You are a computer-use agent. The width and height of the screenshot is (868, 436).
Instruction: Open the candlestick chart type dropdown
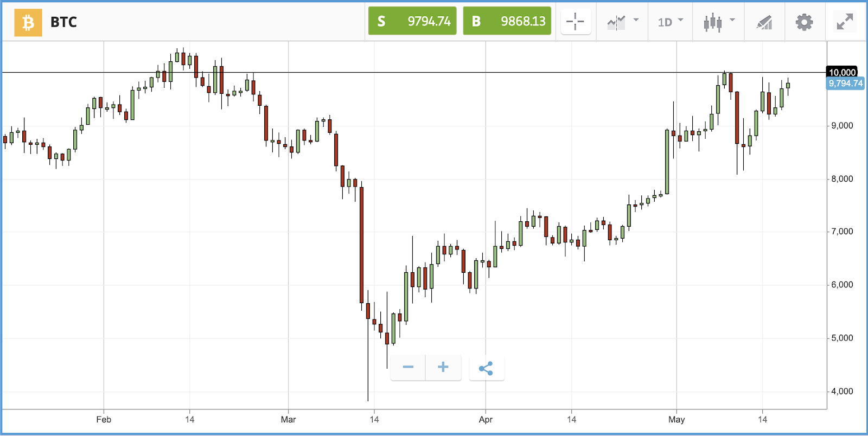(x=719, y=22)
